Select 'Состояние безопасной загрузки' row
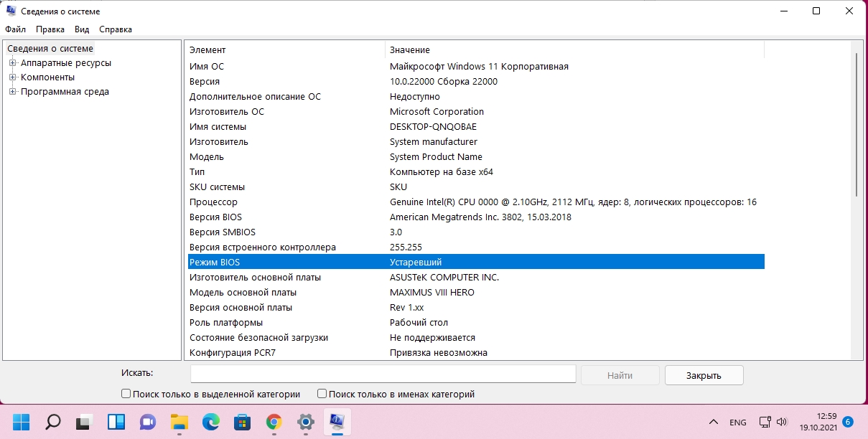This screenshot has height=439, width=868. (476, 338)
